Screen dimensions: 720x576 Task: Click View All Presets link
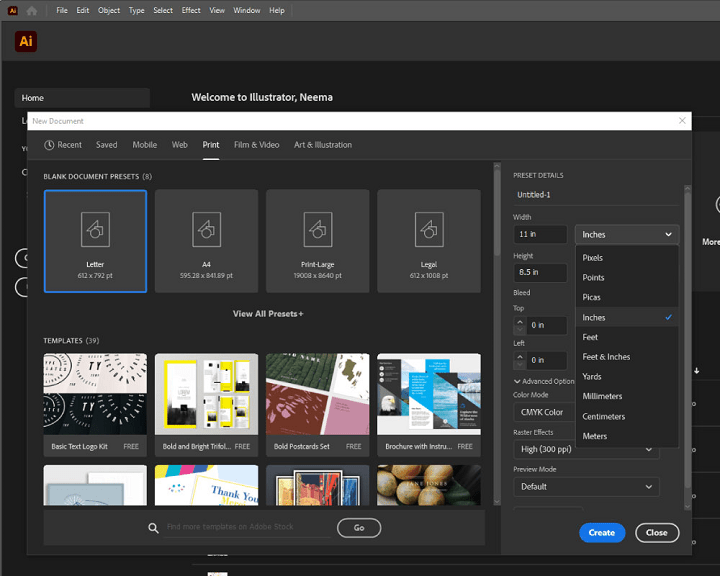click(x=268, y=314)
